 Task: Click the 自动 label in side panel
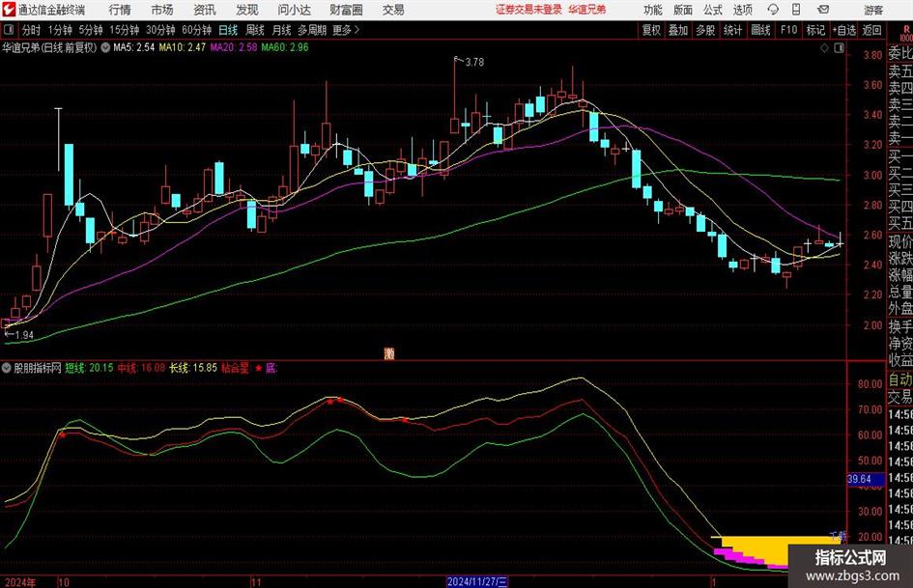tap(900, 379)
